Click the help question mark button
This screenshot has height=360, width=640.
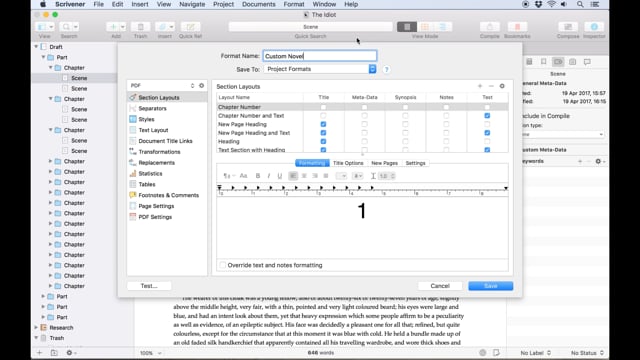386,69
